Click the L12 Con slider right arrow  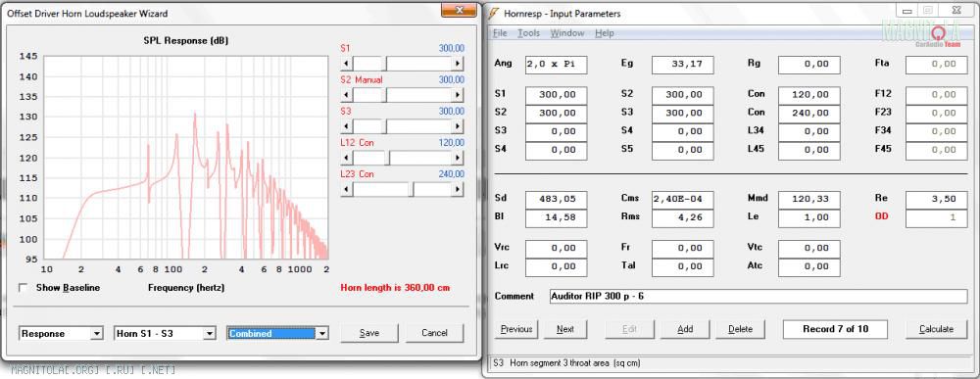point(458,158)
